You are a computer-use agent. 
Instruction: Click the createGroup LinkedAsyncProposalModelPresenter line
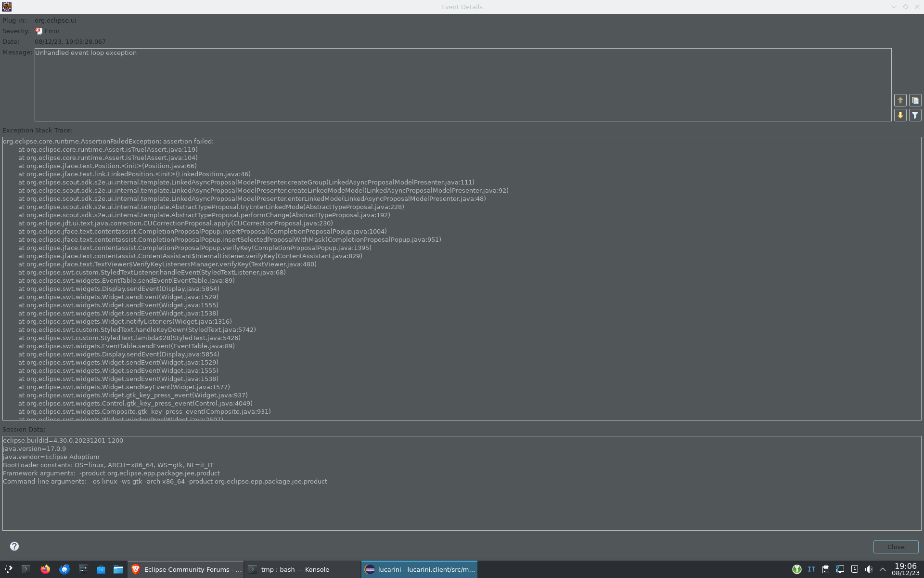(246, 183)
